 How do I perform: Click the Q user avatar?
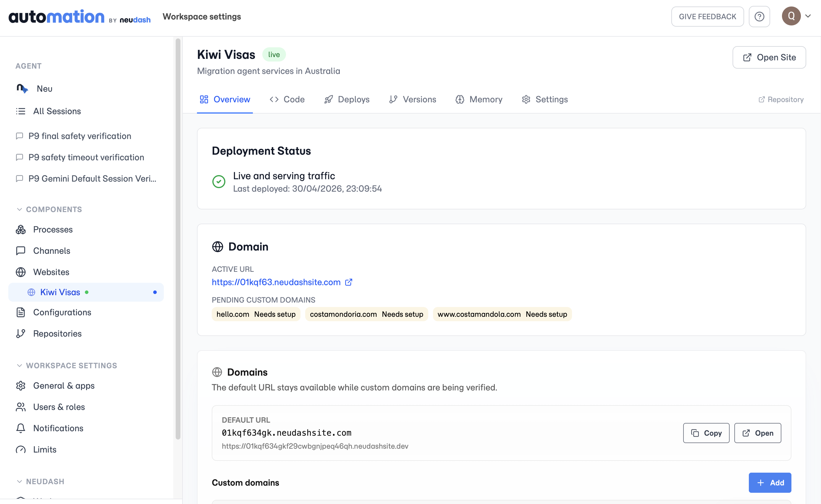(x=791, y=16)
